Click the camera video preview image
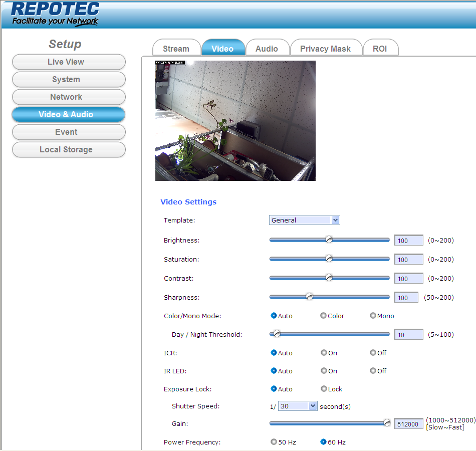This screenshot has height=451, width=476. click(x=235, y=121)
